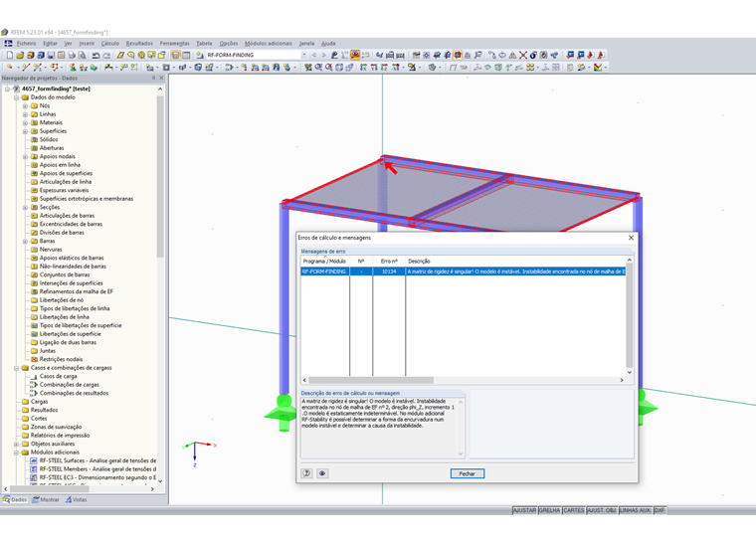Toggle AJUSTAR snap in status bar
The width and height of the screenshot is (756, 542).
524,510
